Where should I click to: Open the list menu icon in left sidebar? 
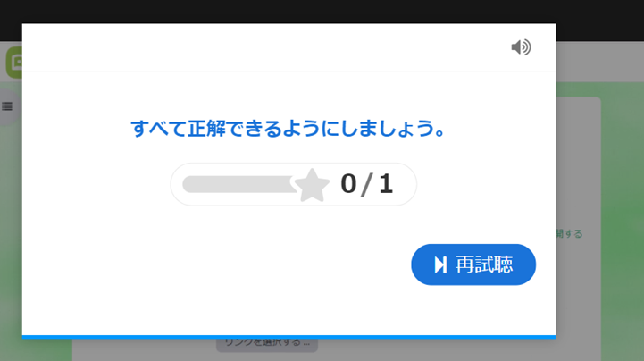pyautogui.click(x=7, y=106)
